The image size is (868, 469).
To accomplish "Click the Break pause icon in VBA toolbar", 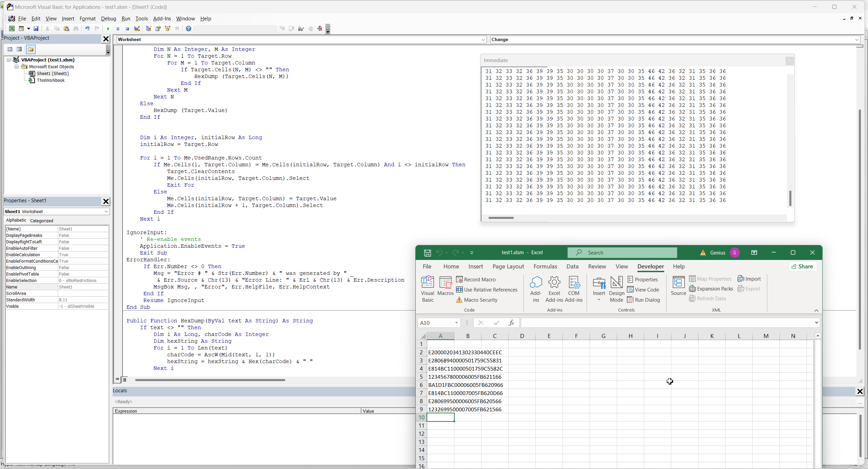I will point(118,29).
